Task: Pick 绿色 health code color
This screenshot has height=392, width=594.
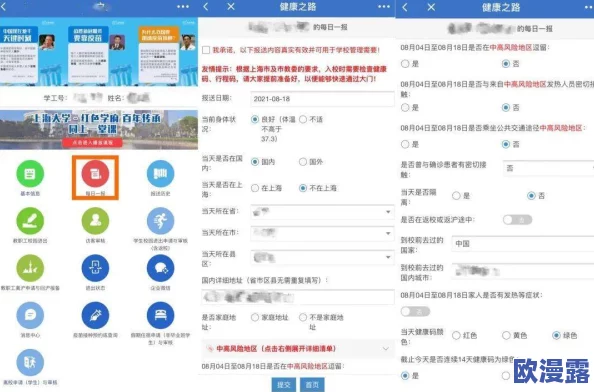Action: coord(556,336)
